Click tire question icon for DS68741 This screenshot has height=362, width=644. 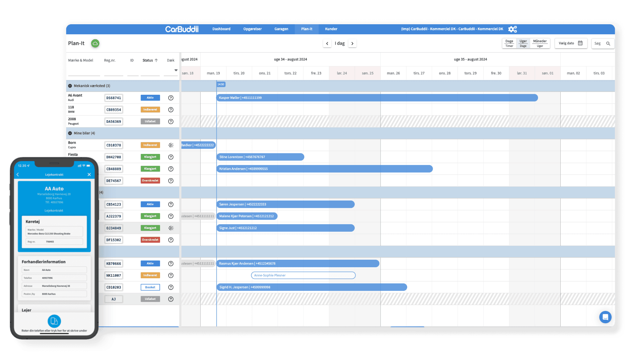[x=171, y=98]
